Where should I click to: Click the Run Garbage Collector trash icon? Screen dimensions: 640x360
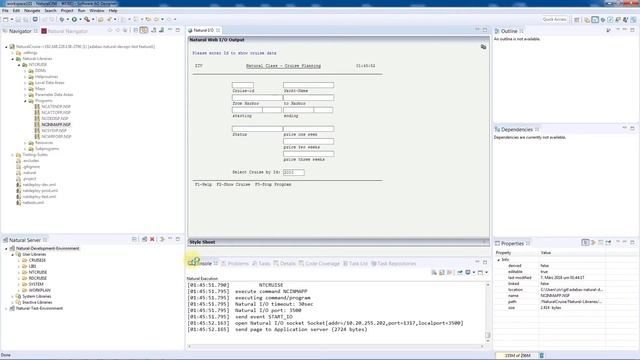click(542, 356)
